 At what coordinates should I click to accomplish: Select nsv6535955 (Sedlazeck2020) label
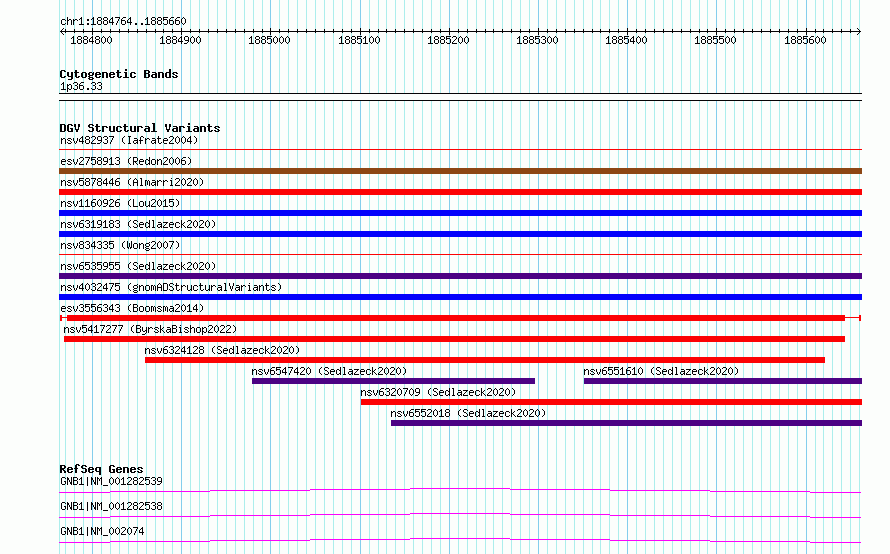pos(138,266)
